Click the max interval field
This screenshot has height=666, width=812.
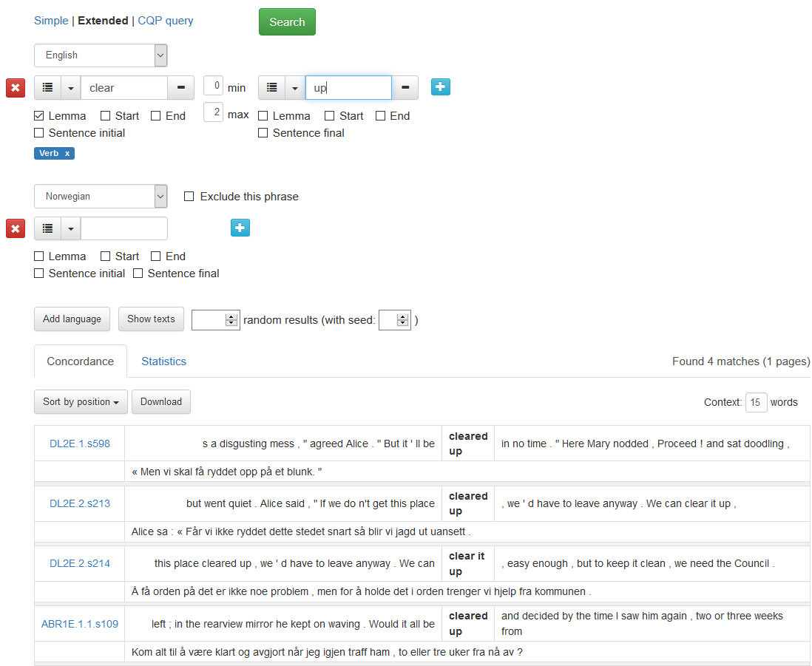pos(214,112)
